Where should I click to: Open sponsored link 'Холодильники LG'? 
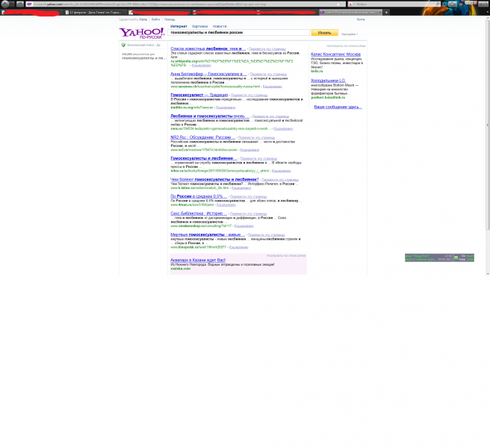(328, 81)
